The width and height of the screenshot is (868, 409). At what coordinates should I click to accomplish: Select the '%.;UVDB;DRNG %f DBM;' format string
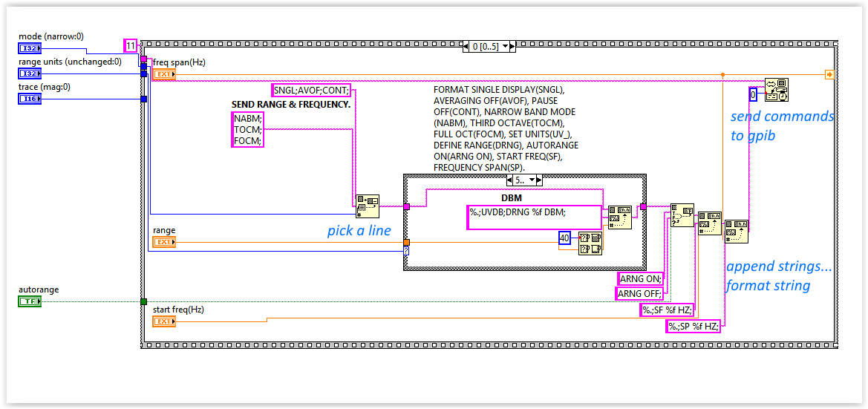pos(534,217)
